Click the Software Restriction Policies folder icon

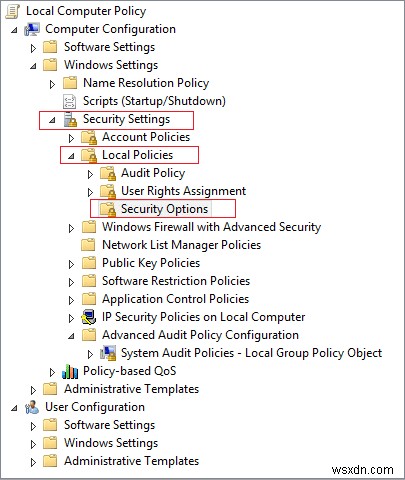[89, 281]
